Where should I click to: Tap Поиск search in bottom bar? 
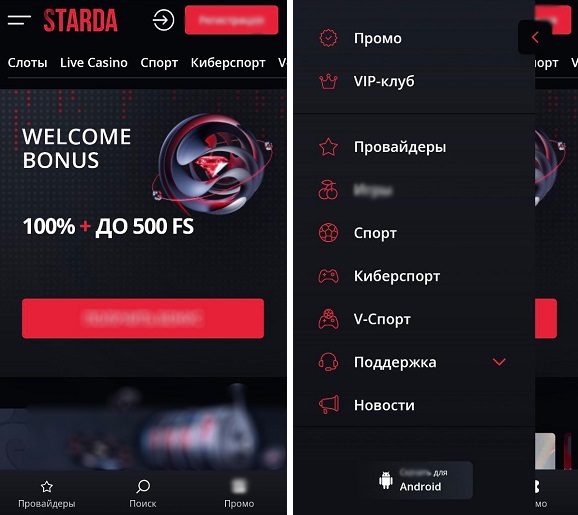(143, 494)
